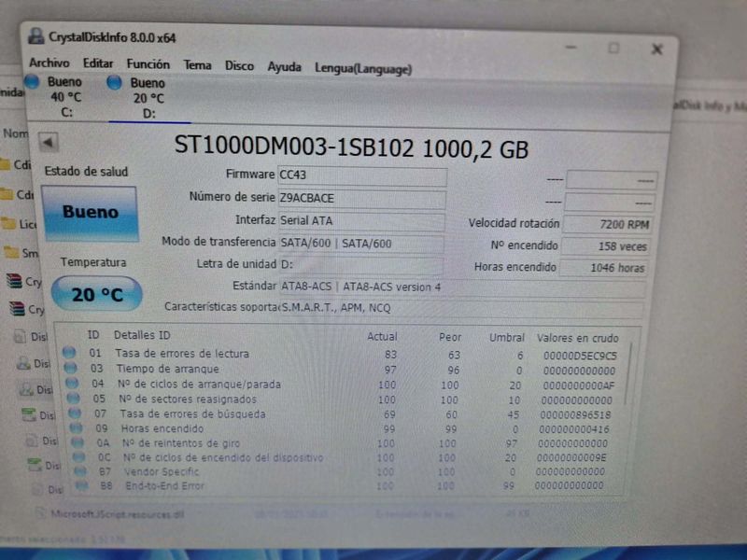Click status icon for attribute 09
This screenshot has width=747, height=560.
77,427
